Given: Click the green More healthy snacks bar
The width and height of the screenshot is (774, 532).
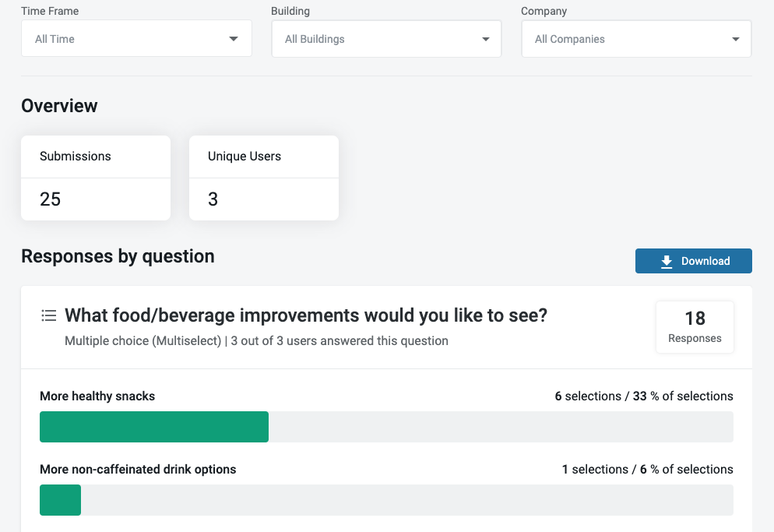Looking at the screenshot, I should point(154,427).
